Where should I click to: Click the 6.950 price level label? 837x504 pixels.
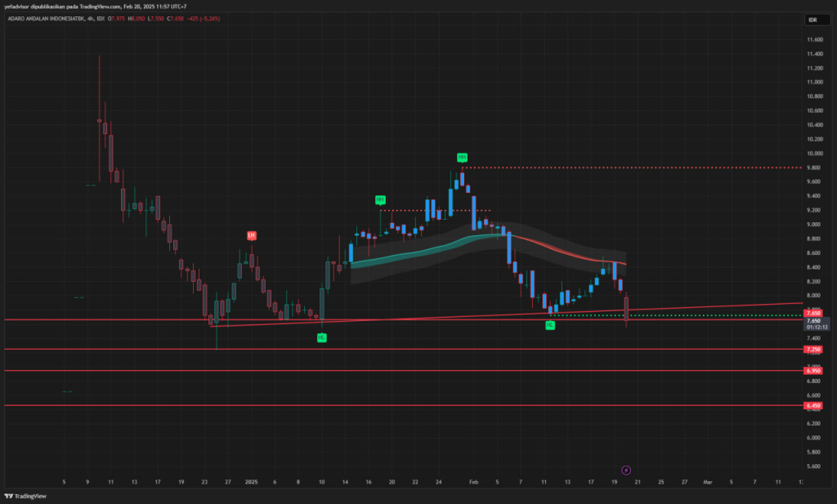click(812, 371)
